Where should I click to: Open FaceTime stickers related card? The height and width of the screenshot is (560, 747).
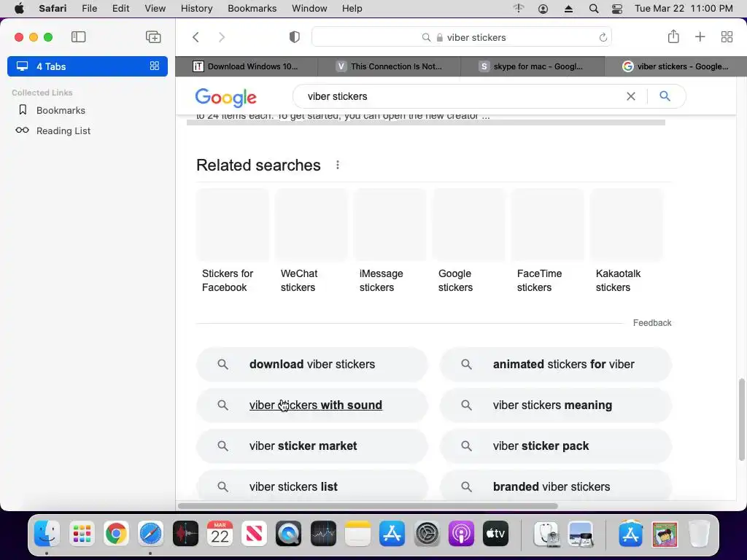pos(547,242)
